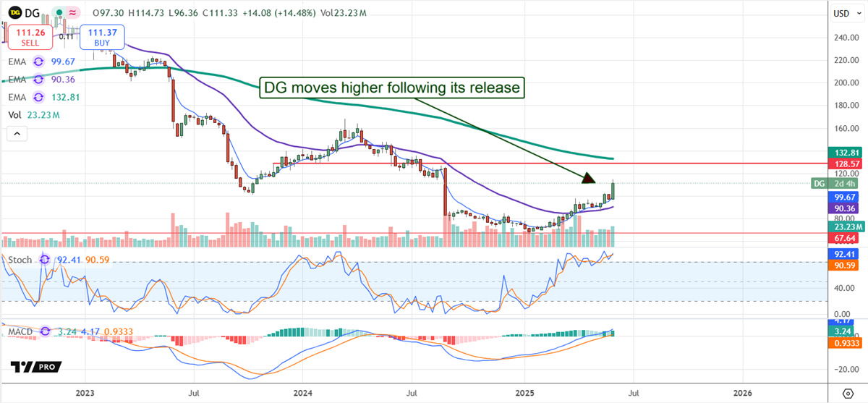Select the MACD indicator legend label

22,331
